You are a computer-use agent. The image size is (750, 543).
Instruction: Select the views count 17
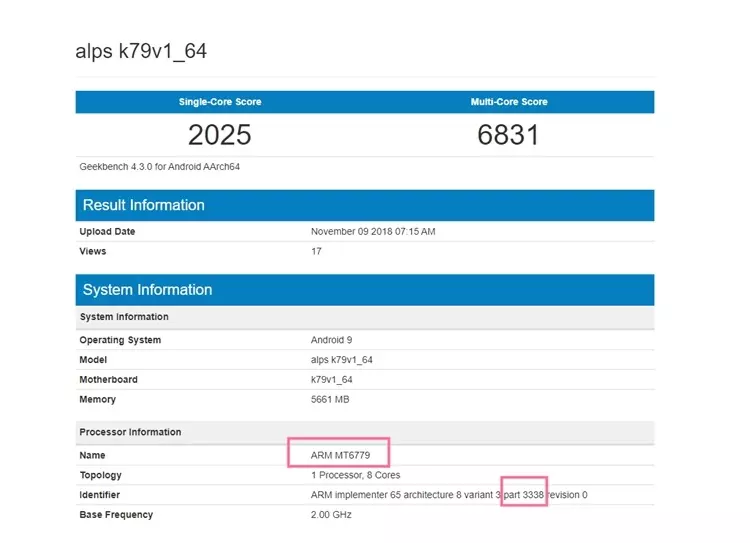316,251
